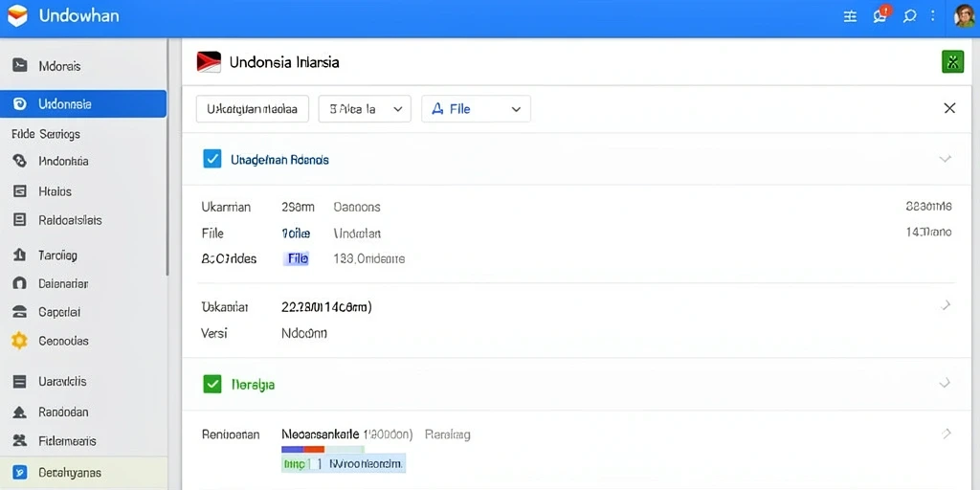The image size is (980, 490).
Task: Open the S Alea la dropdown
Action: point(365,109)
